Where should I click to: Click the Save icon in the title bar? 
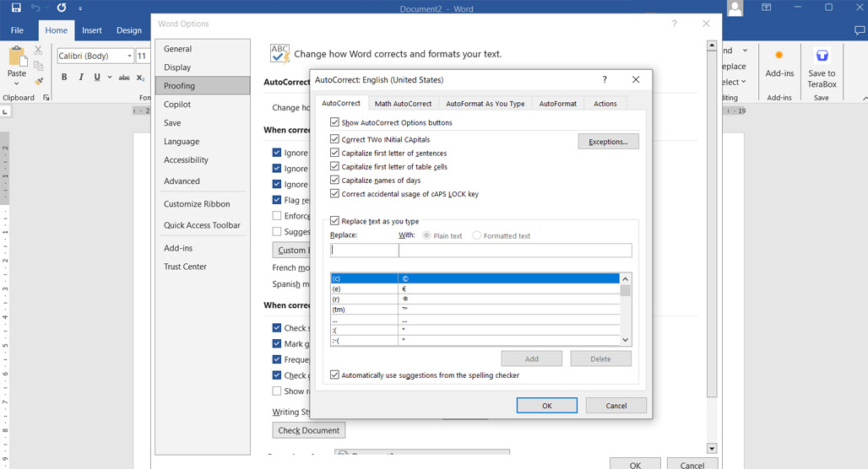click(16, 8)
